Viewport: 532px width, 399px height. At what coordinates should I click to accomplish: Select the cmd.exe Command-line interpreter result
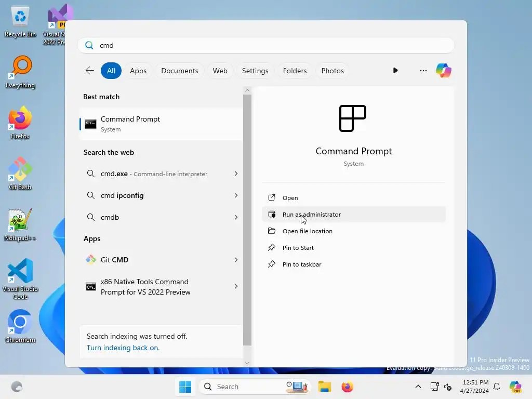[161, 174]
